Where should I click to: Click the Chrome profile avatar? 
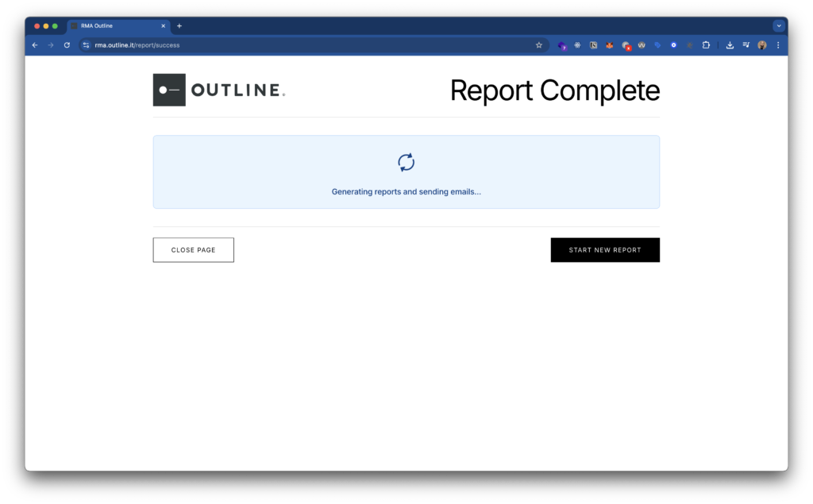[x=762, y=45]
